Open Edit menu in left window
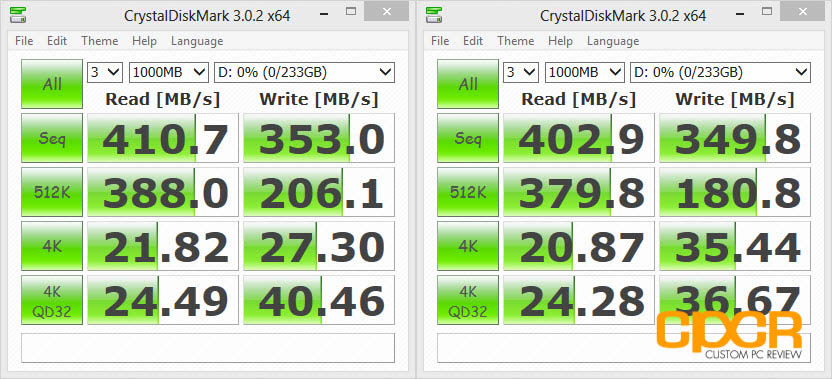The image size is (832, 379). coord(57,41)
